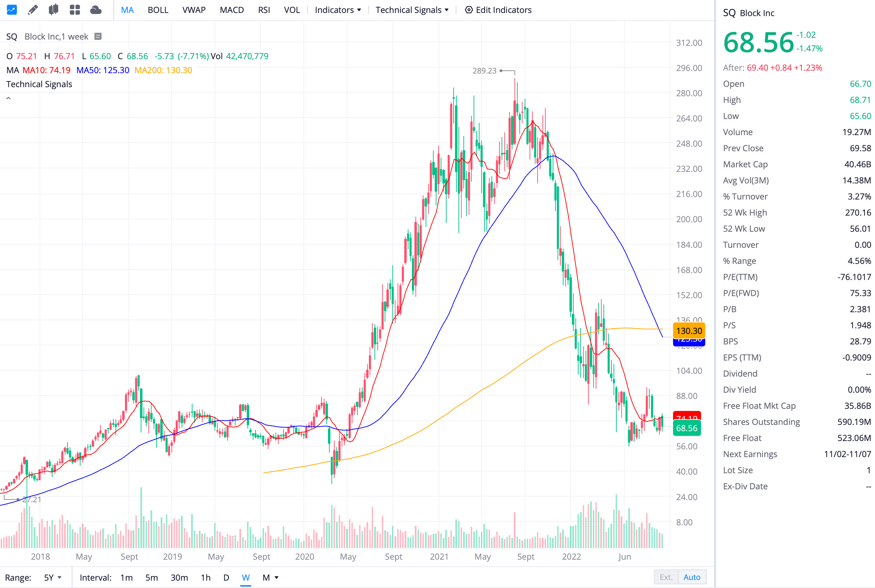This screenshot has height=588, width=875.
Task: Toggle the MACD indicator on
Action: pyautogui.click(x=232, y=10)
